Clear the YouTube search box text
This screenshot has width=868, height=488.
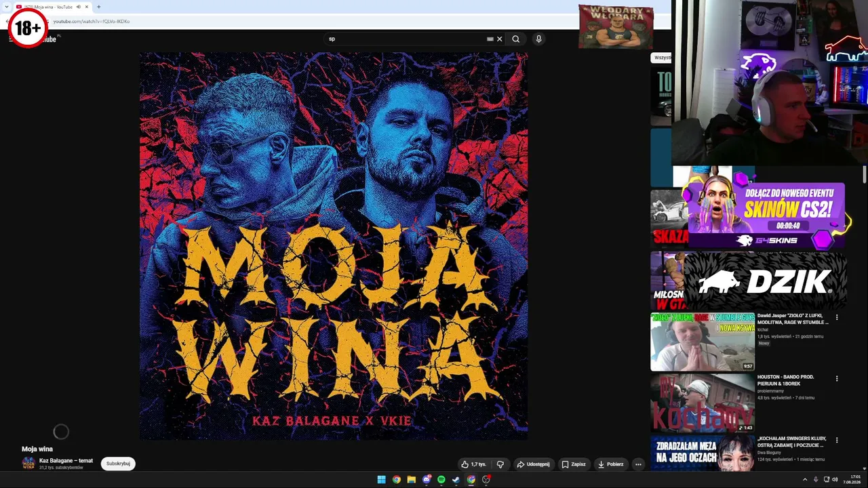(500, 39)
